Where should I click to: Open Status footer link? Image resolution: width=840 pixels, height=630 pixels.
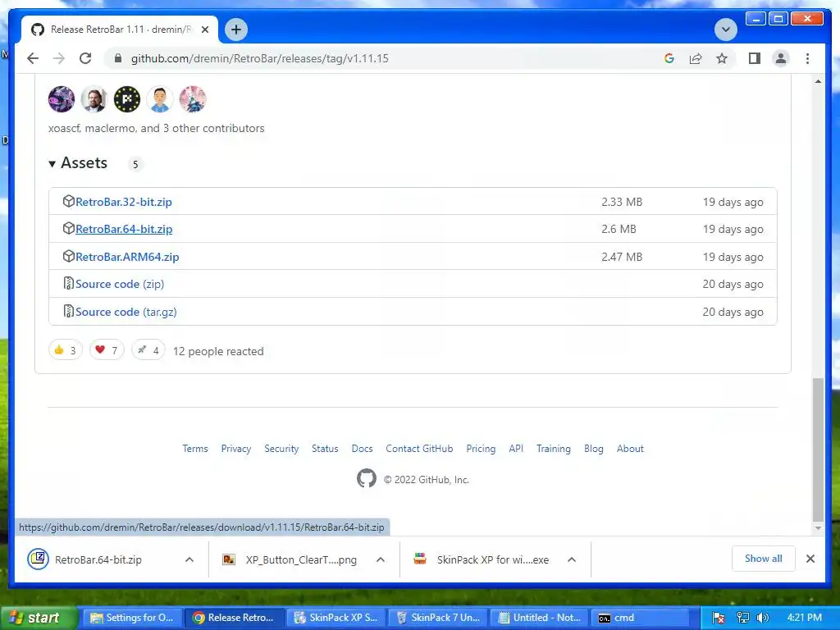coord(325,449)
